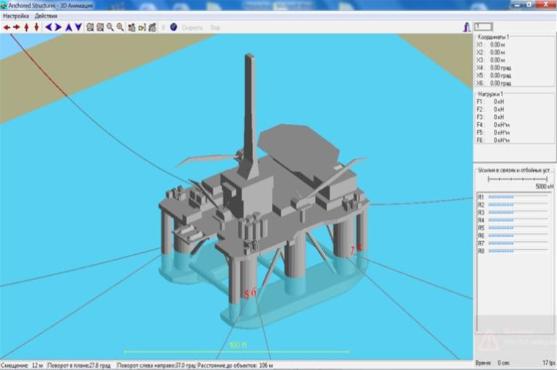557x370 pixels.
Task: Click the first magnifier zoom icon
Action: coord(110,27)
